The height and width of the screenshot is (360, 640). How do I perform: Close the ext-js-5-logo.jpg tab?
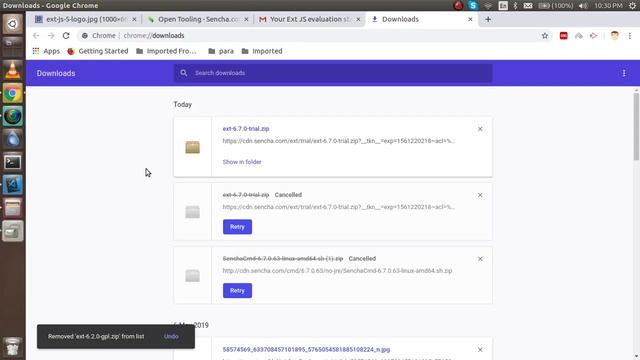[134, 19]
